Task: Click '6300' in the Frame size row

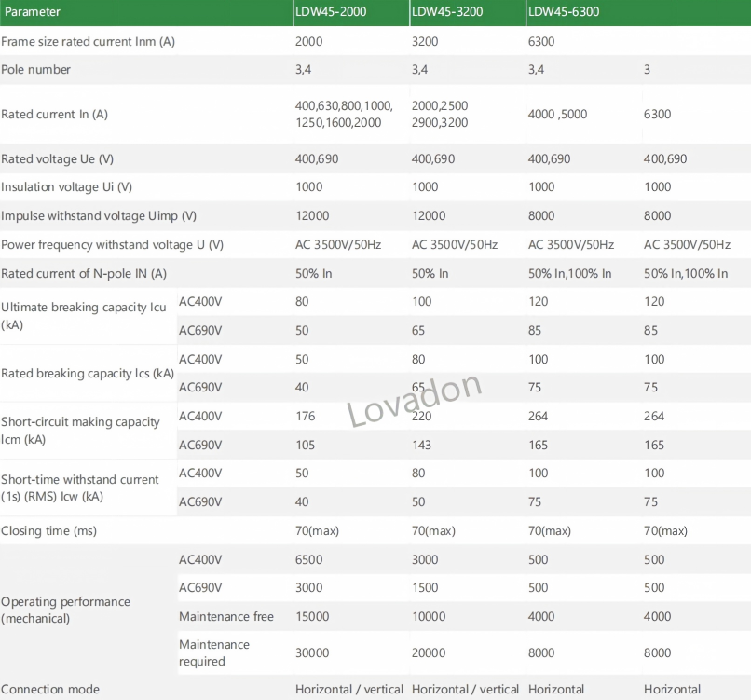Action: point(541,41)
